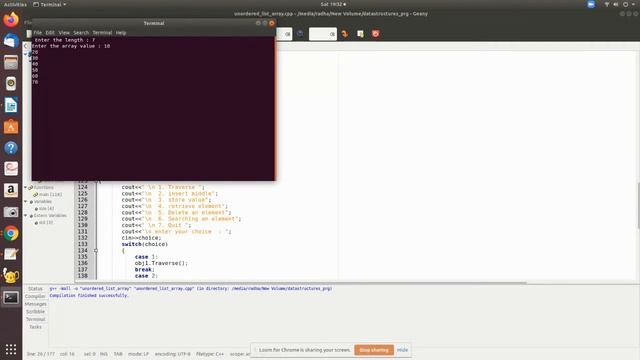Click the 'filetype: C++' status bar entry
The width and height of the screenshot is (640, 360).
pyautogui.click(x=210, y=354)
